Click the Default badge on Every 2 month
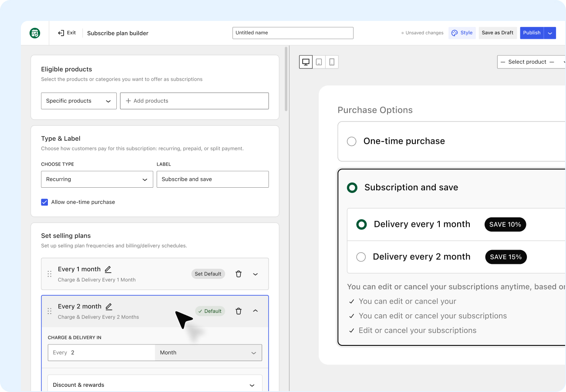Image resolution: width=566 pixels, height=392 pixels. [x=210, y=311]
